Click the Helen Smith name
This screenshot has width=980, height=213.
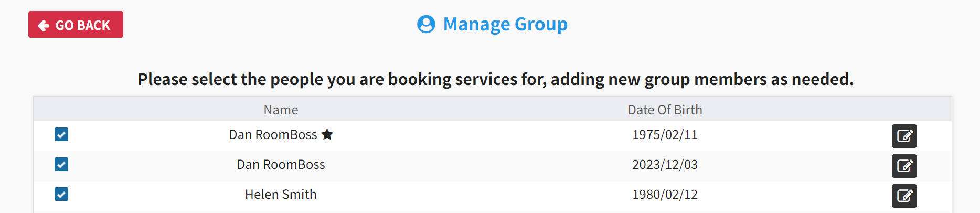click(x=281, y=195)
